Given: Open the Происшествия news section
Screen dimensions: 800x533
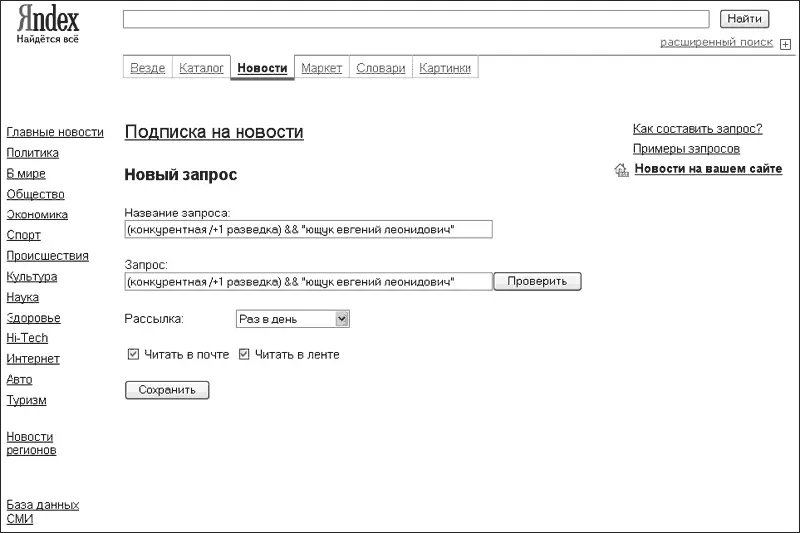Looking at the screenshot, I should pos(47,256).
